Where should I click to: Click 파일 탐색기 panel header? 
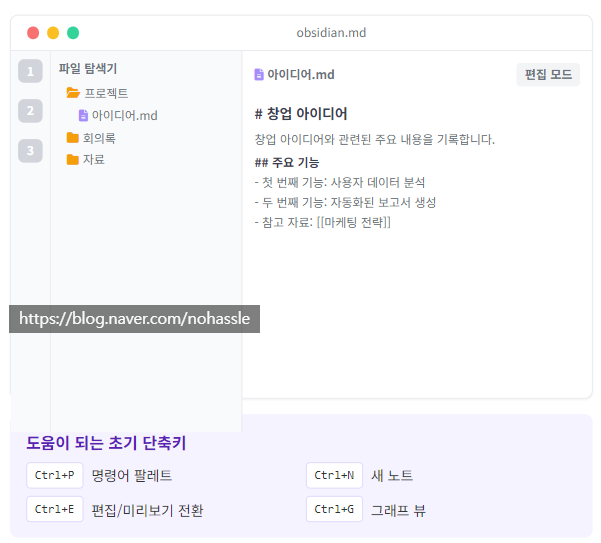[88, 69]
